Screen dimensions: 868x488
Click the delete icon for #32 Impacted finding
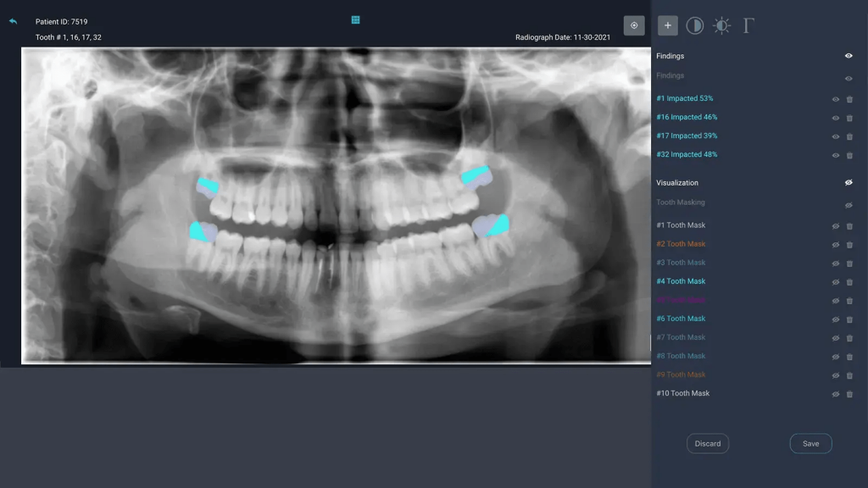click(x=849, y=155)
